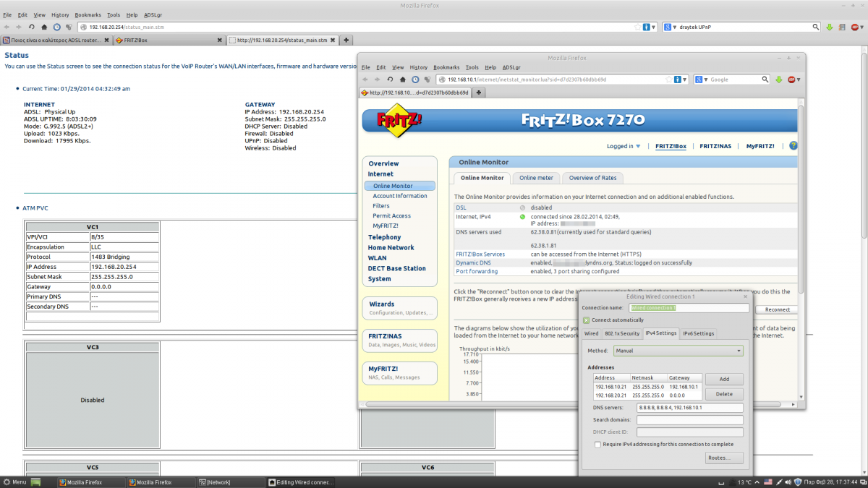The height and width of the screenshot is (488, 868).
Task: Open URL bar dropdown arrow in front Firefox
Action: click(x=685, y=79)
